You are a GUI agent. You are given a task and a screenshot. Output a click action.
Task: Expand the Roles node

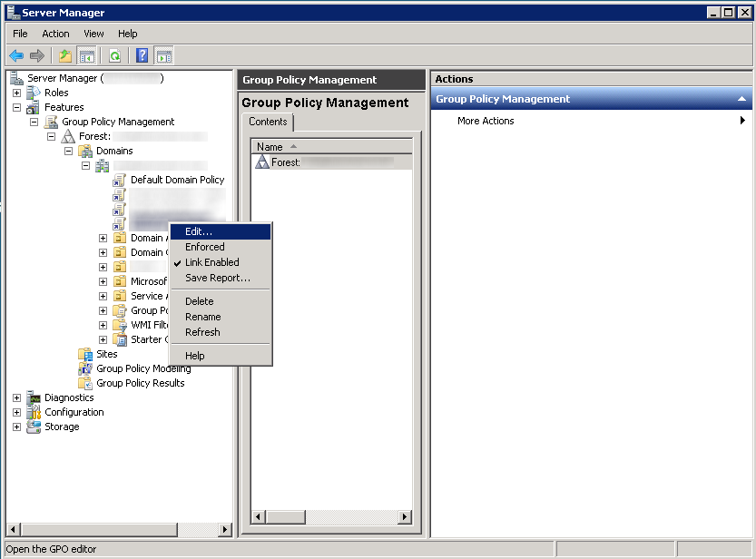tap(17, 93)
